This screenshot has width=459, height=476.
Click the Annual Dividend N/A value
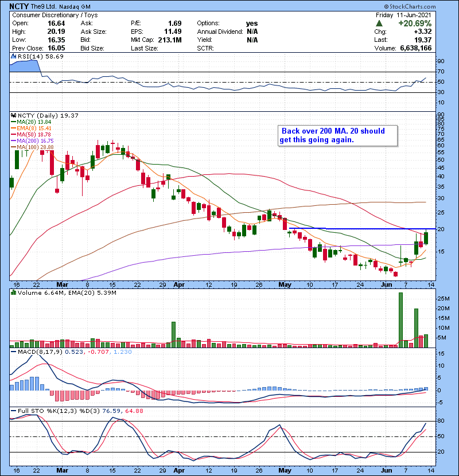pyautogui.click(x=252, y=32)
